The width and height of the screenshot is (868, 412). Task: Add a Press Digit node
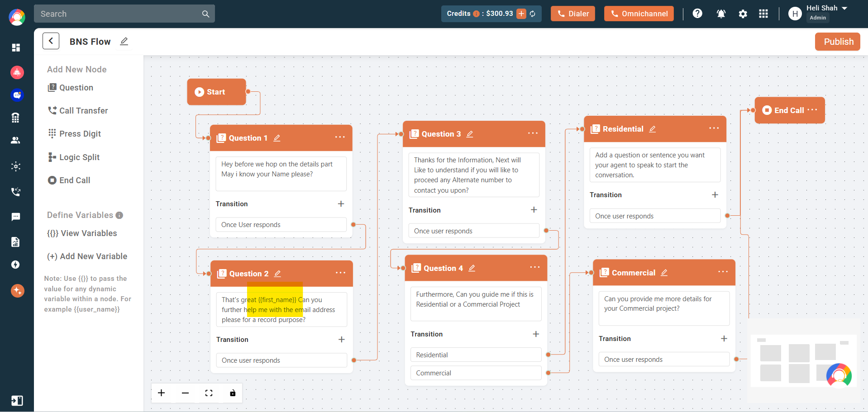coord(75,134)
